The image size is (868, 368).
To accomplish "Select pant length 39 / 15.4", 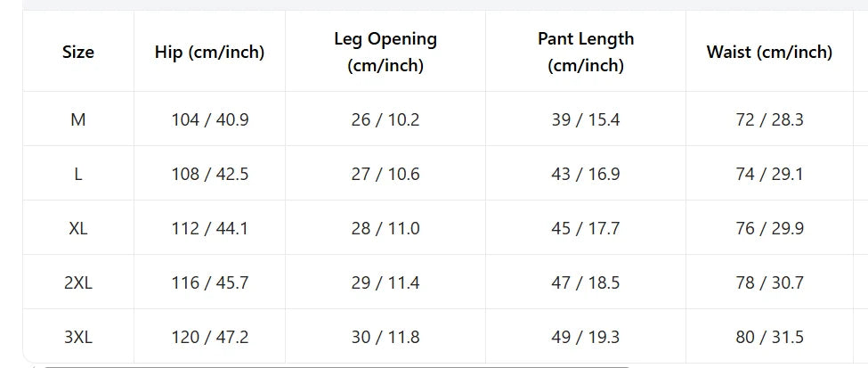I will [586, 119].
